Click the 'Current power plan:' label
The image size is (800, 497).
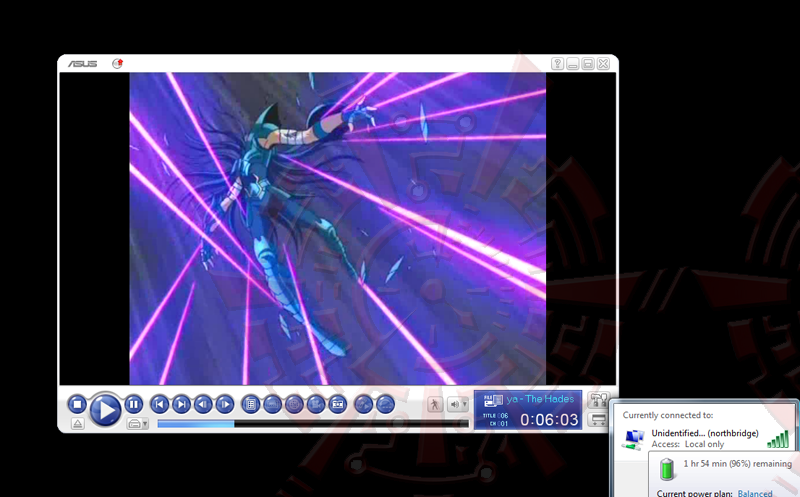point(694,493)
